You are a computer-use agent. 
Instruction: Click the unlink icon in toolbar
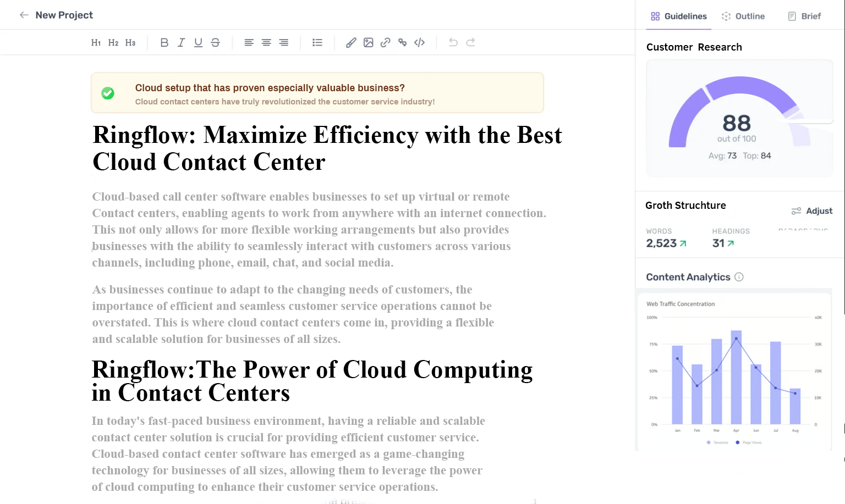(x=403, y=42)
